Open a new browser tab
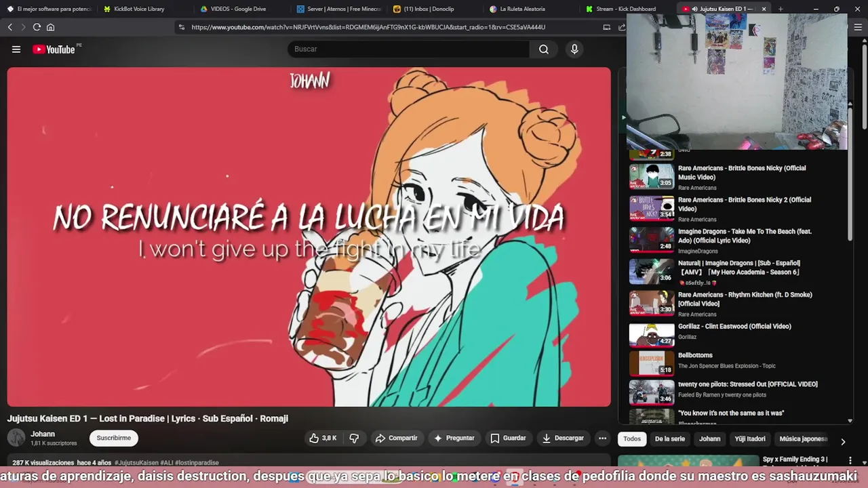Image resolution: width=868 pixels, height=488 pixels. (x=781, y=9)
